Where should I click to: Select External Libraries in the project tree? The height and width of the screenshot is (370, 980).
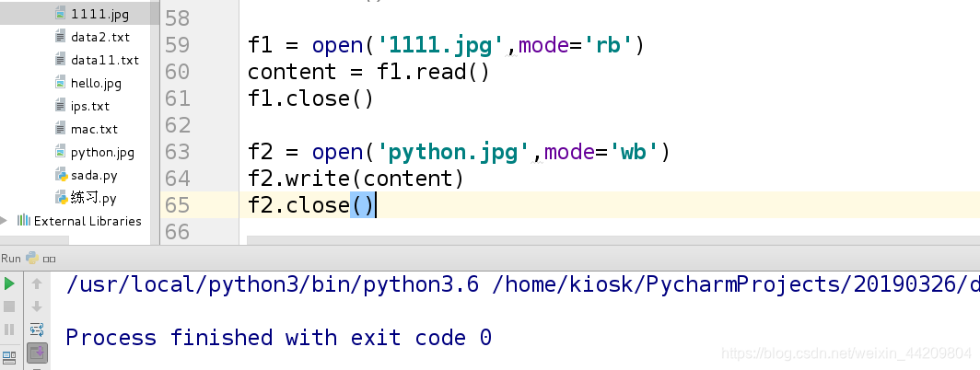(87, 221)
